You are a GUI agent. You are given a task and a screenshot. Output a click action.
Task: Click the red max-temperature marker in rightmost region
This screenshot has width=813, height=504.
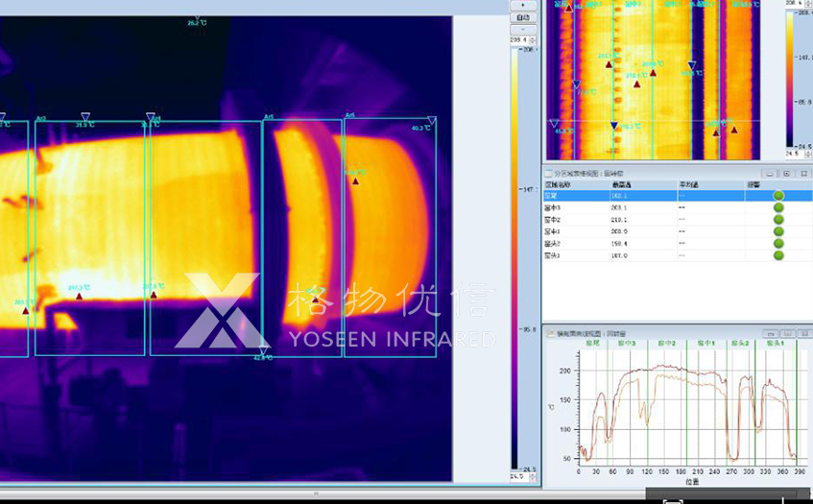355,180
